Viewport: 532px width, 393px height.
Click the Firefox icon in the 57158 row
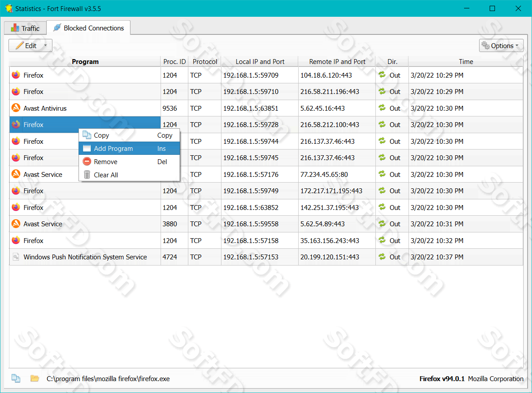click(16, 240)
